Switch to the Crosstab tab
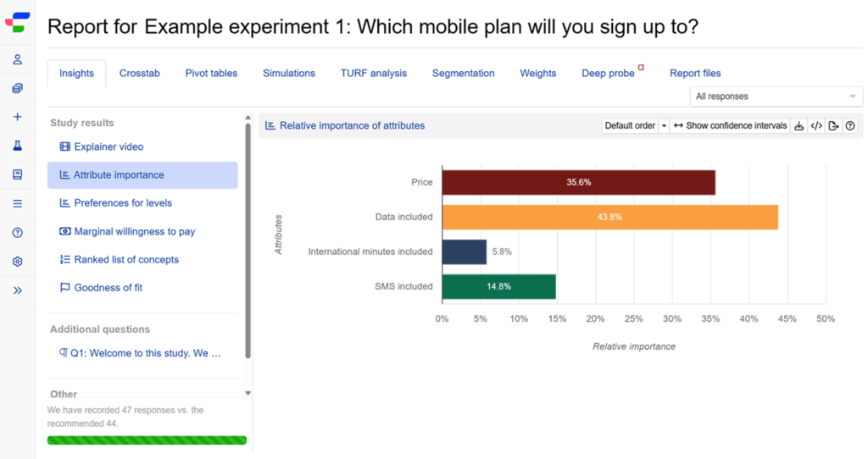 click(x=139, y=74)
